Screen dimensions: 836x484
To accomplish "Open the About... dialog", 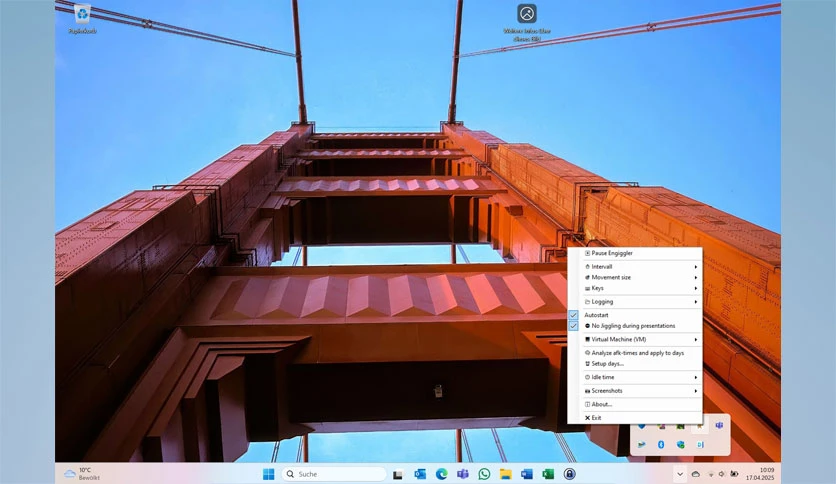I will coord(634,404).
